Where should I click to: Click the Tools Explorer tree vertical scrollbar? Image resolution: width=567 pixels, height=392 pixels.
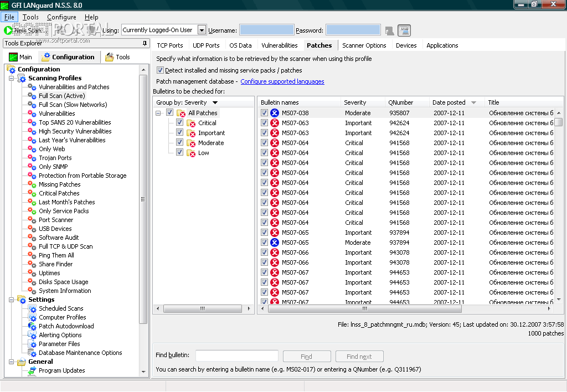143,199
